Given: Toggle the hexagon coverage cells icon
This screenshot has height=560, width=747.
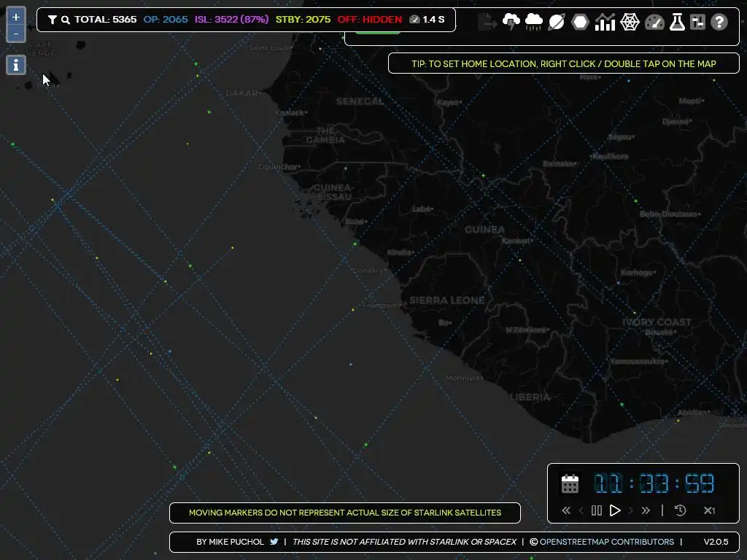Looking at the screenshot, I should (580, 22).
